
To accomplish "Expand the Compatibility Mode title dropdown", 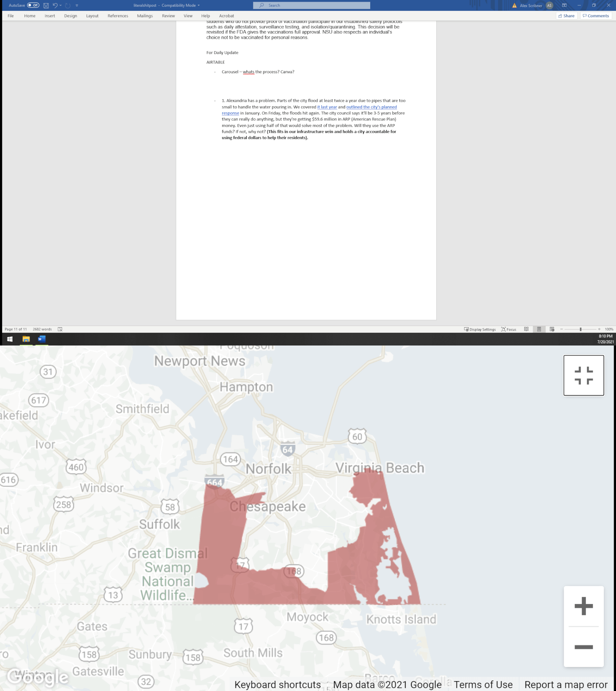I will 199,5.
